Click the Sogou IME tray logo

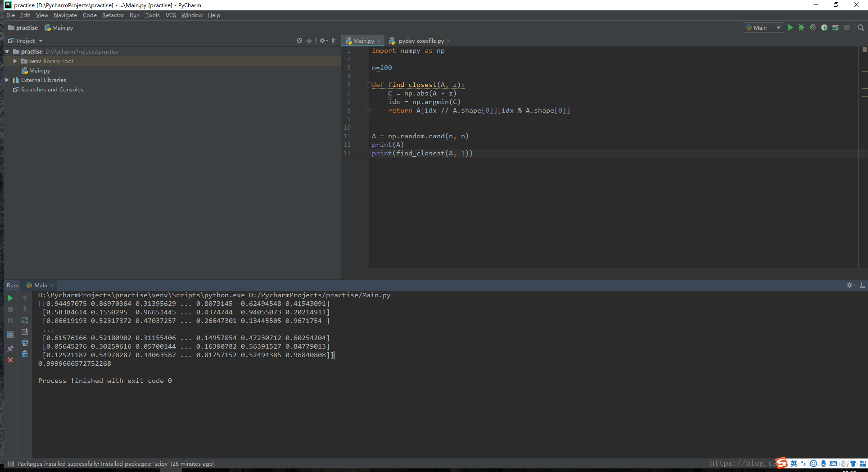pyautogui.click(x=782, y=463)
